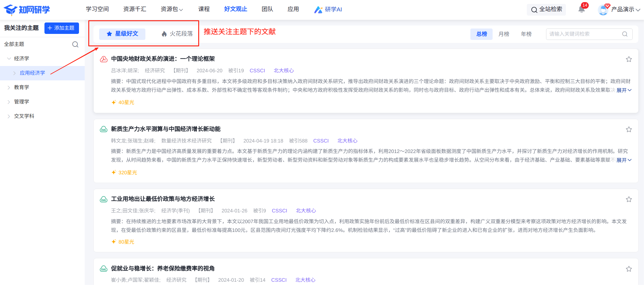Switch to the 火花段落 tab

(177, 34)
